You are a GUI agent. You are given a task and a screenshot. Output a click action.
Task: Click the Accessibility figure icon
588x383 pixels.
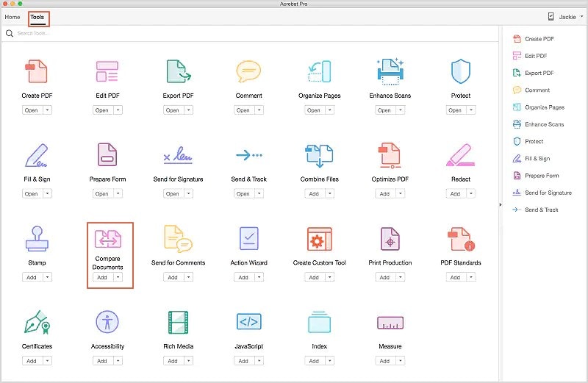[107, 322]
